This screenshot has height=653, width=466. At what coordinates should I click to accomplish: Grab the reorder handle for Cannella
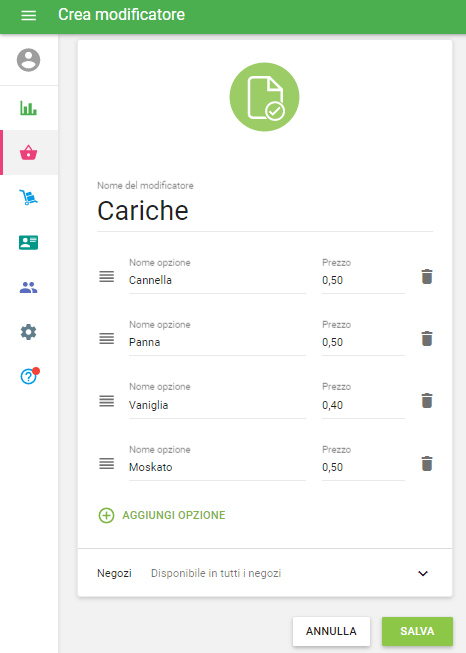point(107,277)
